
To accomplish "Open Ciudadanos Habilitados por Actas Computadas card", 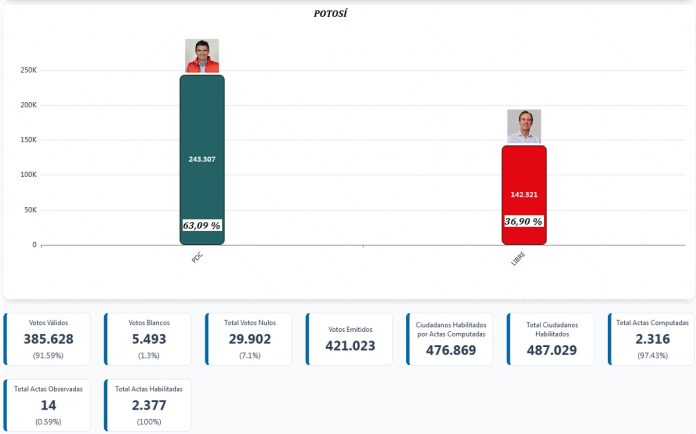I will [450, 339].
